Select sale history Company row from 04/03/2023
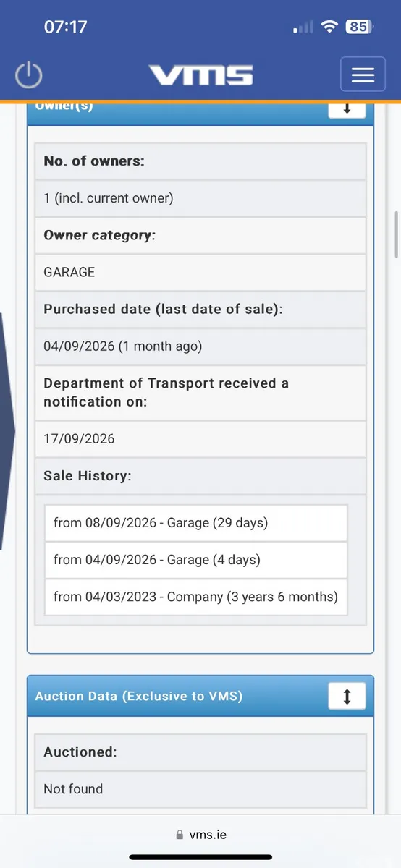Viewport: 401px width, 868px height. [196, 597]
